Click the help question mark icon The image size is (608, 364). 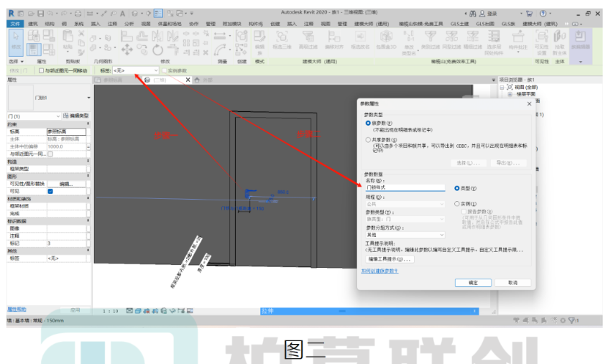coord(543,14)
